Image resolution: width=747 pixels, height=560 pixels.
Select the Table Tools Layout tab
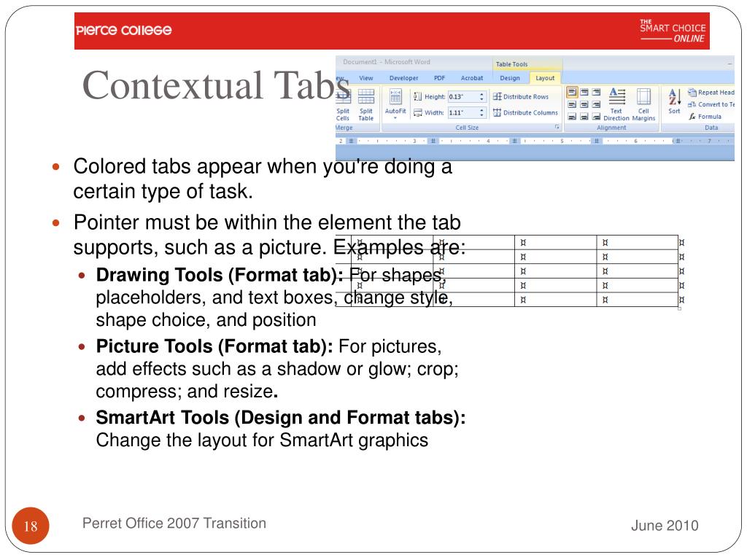(x=545, y=78)
